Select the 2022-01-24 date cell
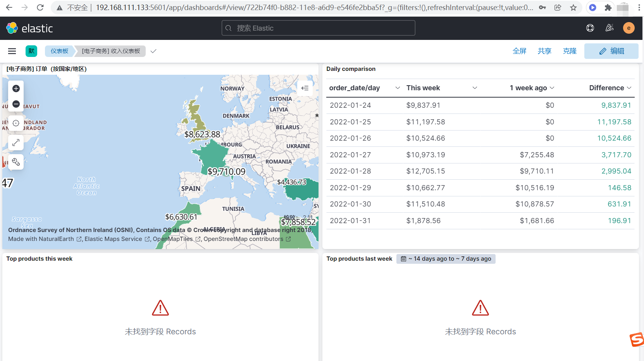Image resolution: width=644 pixels, height=361 pixels. 350,105
